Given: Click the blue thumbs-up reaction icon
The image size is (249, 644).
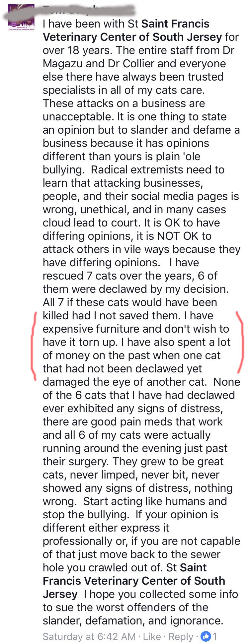Looking at the screenshot, I should point(206,636).
